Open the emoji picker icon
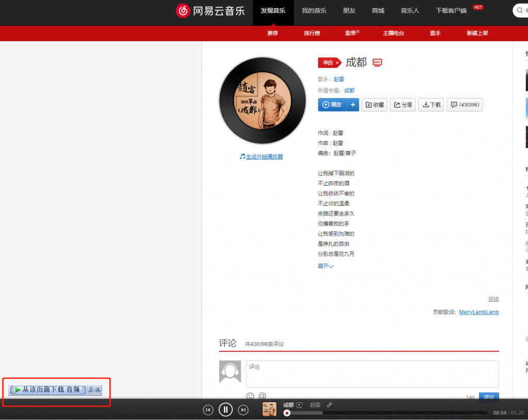 coord(250,396)
